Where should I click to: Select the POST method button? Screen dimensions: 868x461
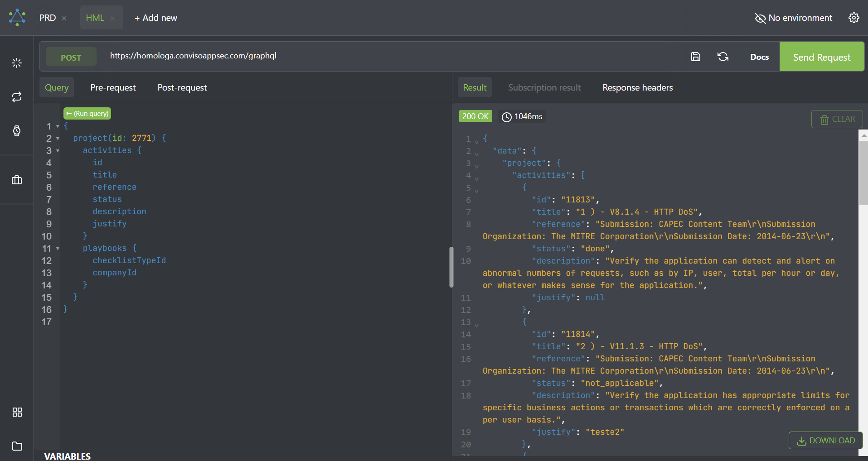[x=71, y=58]
